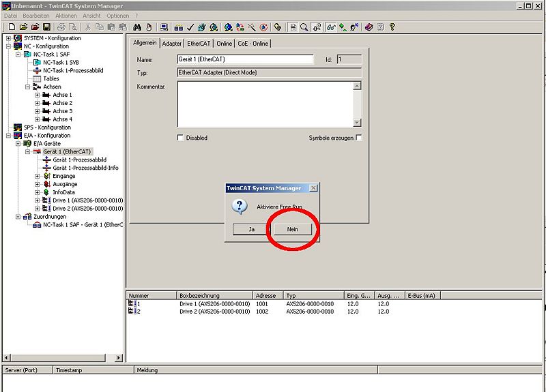This screenshot has height=392, width=546.
Task: Open a file via yellow folder icon
Action: point(23,27)
